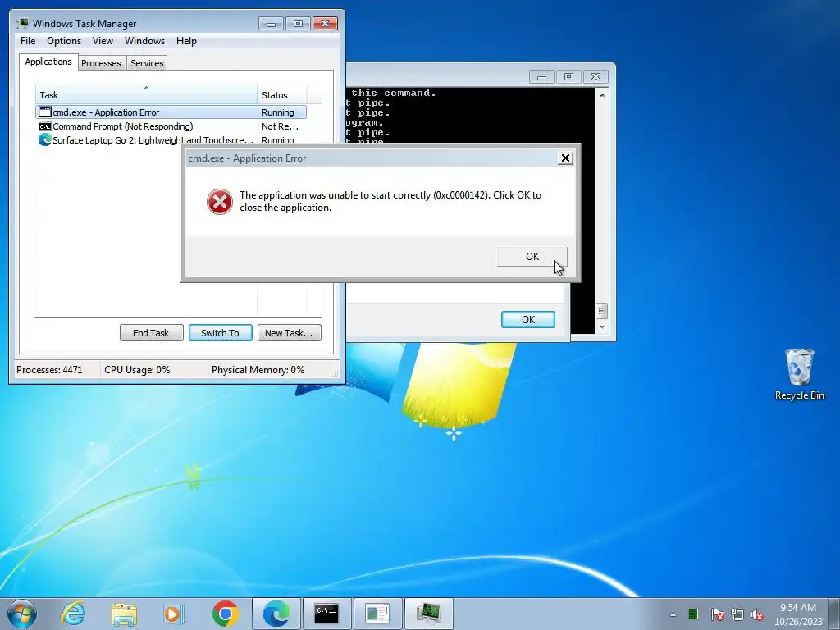Viewport: 840px width, 630px height.
Task: Click the Command Prompt scrollbar thumb
Action: [x=602, y=311]
